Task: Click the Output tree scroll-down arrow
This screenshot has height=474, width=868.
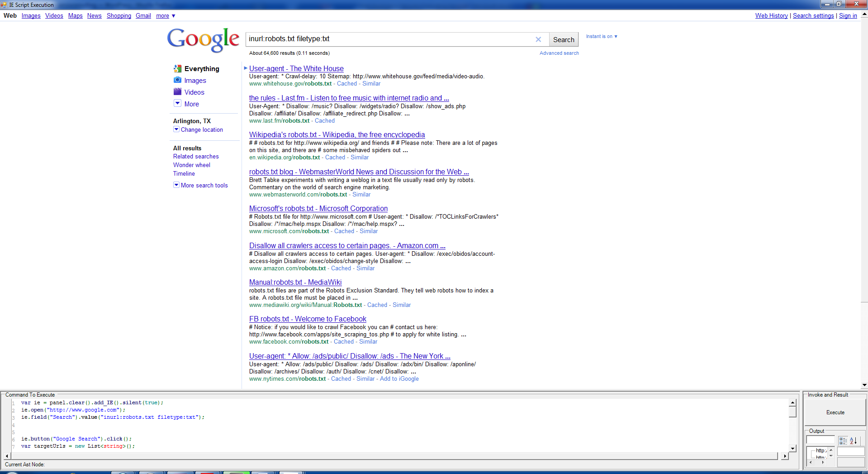Action: point(831,456)
